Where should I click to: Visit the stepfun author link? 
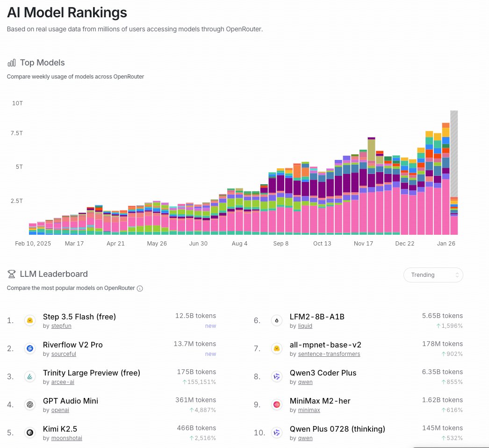click(x=61, y=325)
